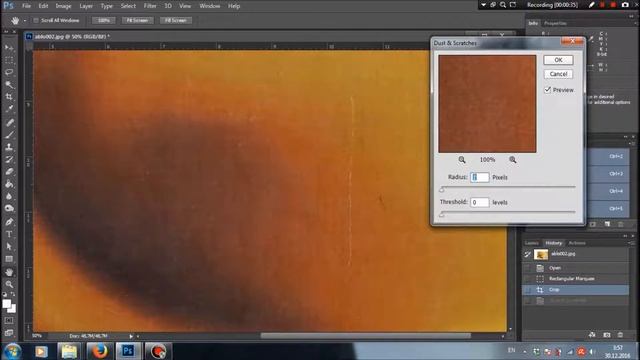Open the status bar info arrow menu
The width and height of the screenshot is (640, 360).
tap(131, 336)
